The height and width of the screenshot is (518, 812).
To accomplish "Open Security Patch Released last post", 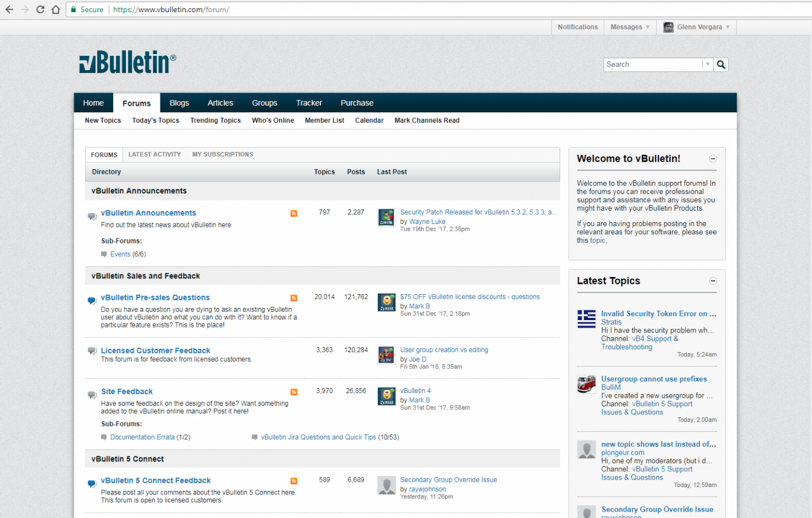I will 479,212.
